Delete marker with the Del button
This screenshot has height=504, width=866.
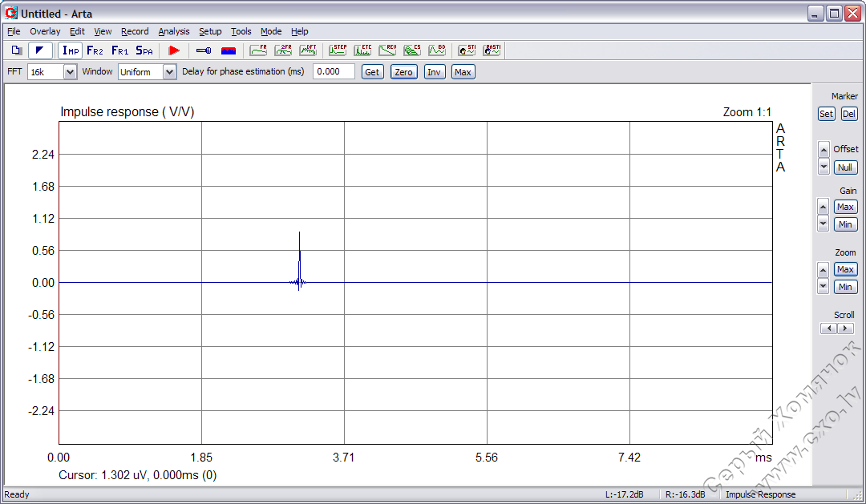849,114
